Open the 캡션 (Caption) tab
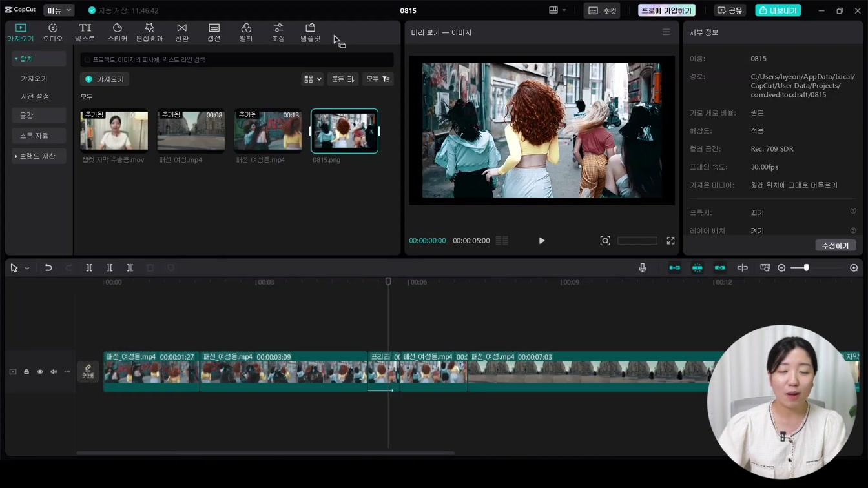 coord(214,32)
